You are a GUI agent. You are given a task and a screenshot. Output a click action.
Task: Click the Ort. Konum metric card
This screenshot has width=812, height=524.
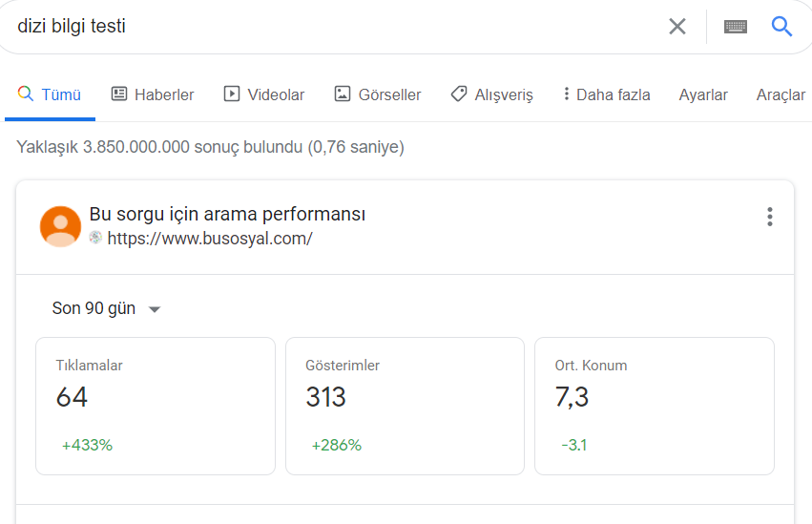655,406
